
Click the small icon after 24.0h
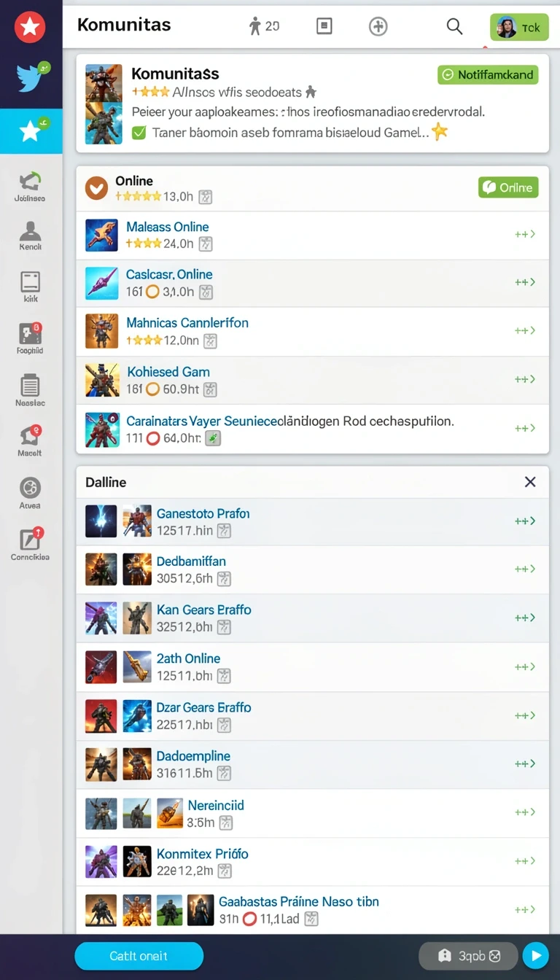coord(206,244)
